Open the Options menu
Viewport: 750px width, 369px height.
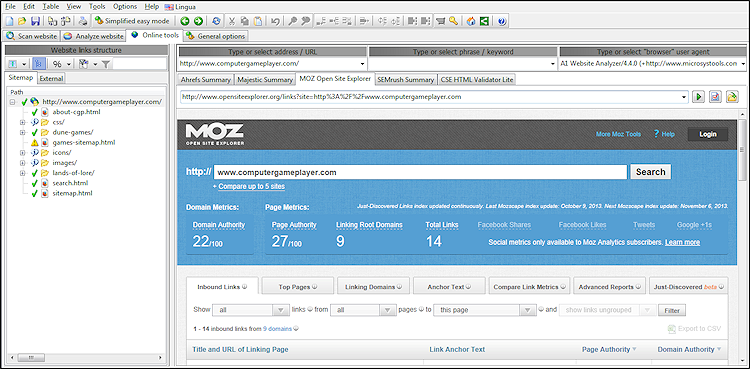point(125,7)
